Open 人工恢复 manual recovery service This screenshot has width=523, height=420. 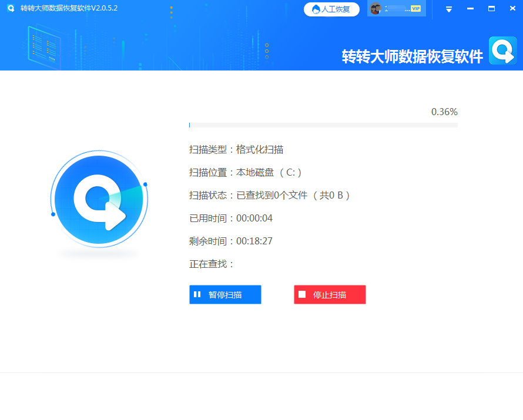pyautogui.click(x=331, y=8)
